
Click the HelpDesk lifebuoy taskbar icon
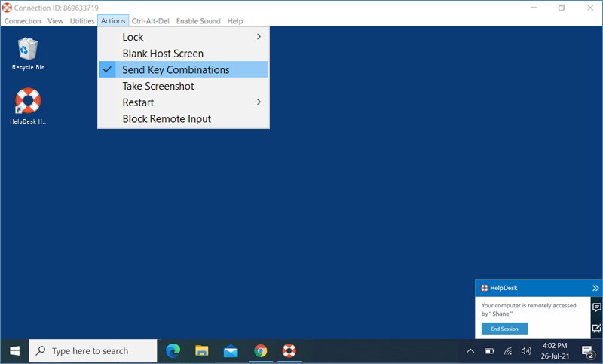[289, 350]
